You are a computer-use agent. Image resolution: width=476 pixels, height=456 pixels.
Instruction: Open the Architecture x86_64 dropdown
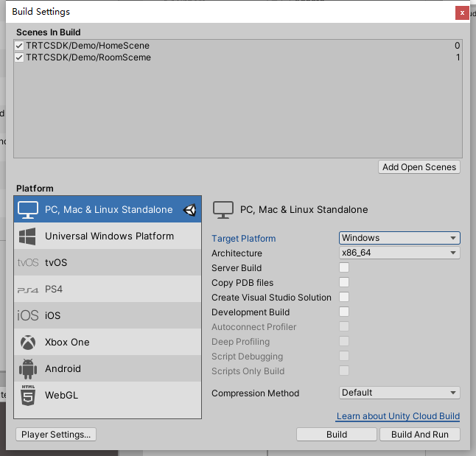(399, 253)
